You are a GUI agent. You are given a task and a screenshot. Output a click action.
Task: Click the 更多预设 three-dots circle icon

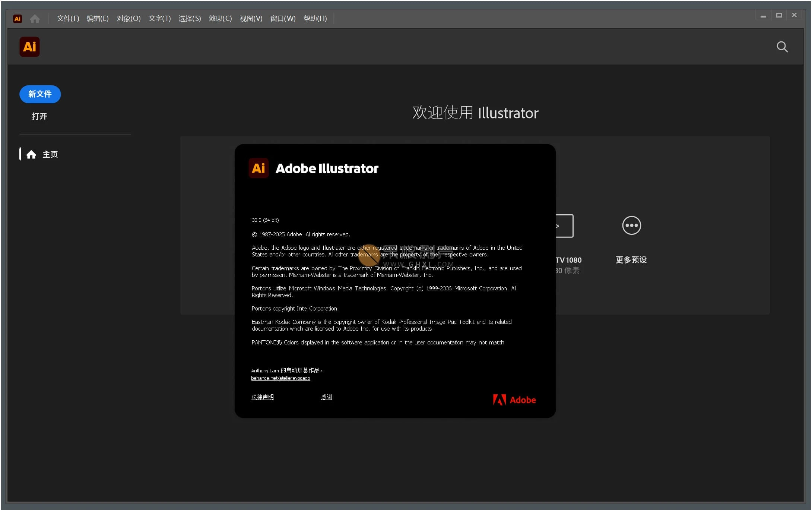click(631, 225)
